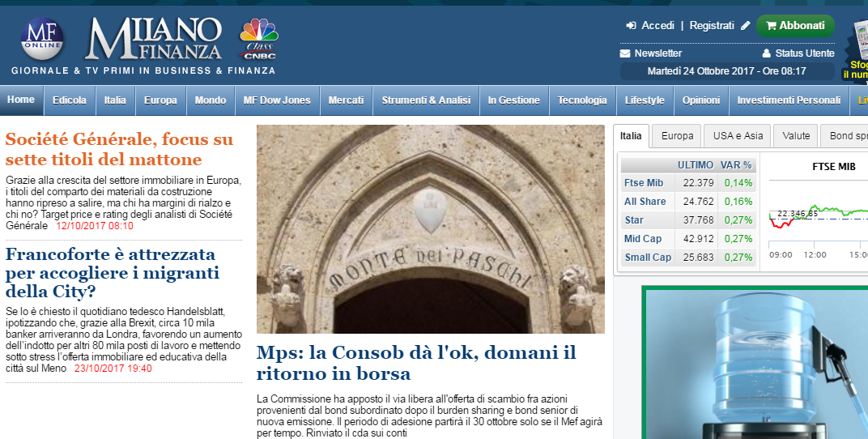
Task: Click the Status Utente person icon
Action: pyautogui.click(x=766, y=53)
